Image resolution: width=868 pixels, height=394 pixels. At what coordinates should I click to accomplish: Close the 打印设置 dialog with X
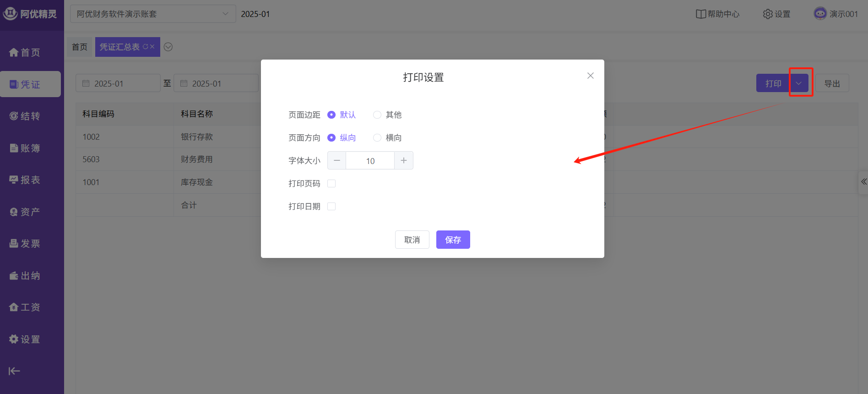[x=591, y=76]
